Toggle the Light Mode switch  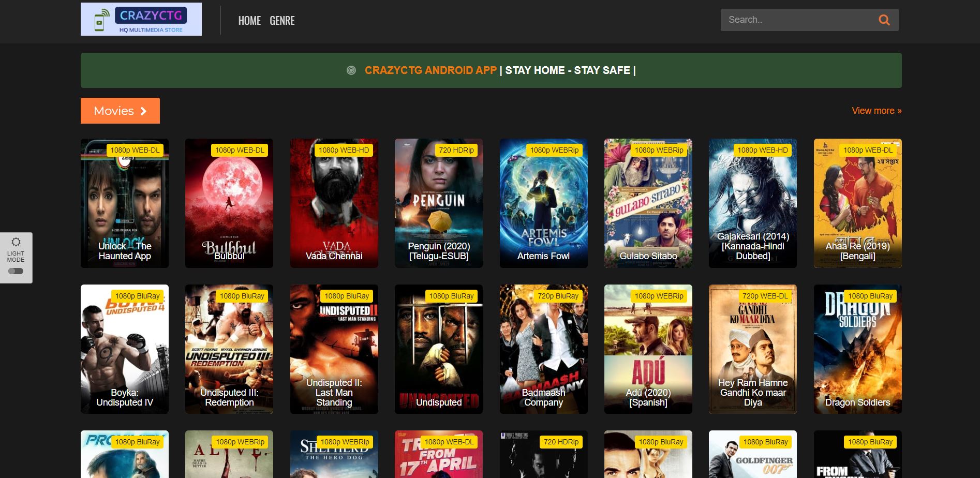coord(16,271)
